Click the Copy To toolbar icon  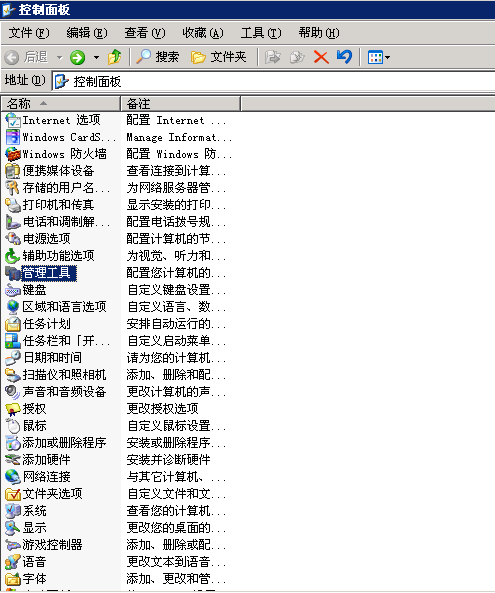coord(297,57)
